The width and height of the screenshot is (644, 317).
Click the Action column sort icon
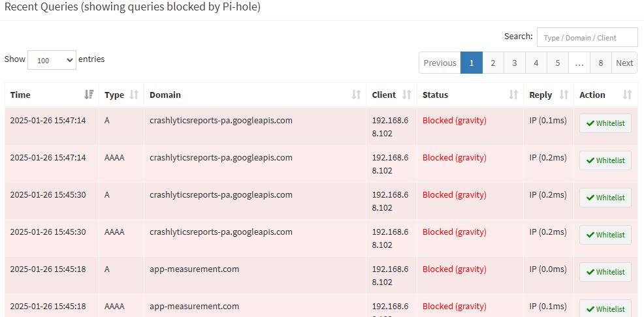point(627,95)
